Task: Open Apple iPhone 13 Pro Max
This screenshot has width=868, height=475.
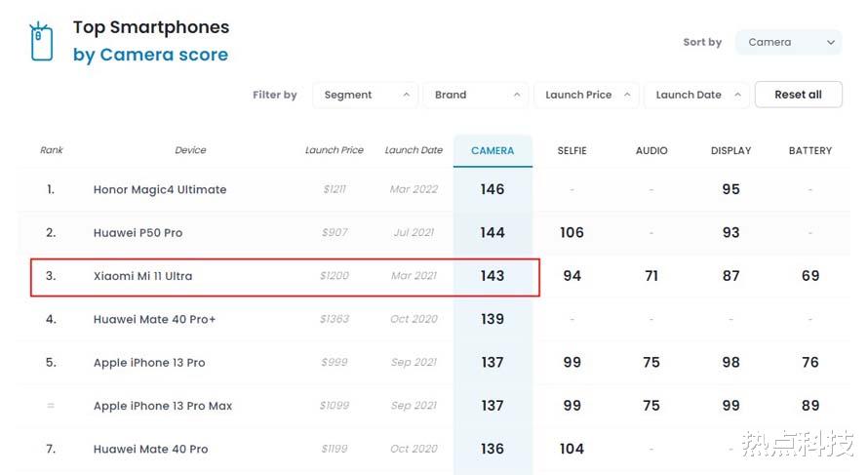Action: (x=163, y=406)
